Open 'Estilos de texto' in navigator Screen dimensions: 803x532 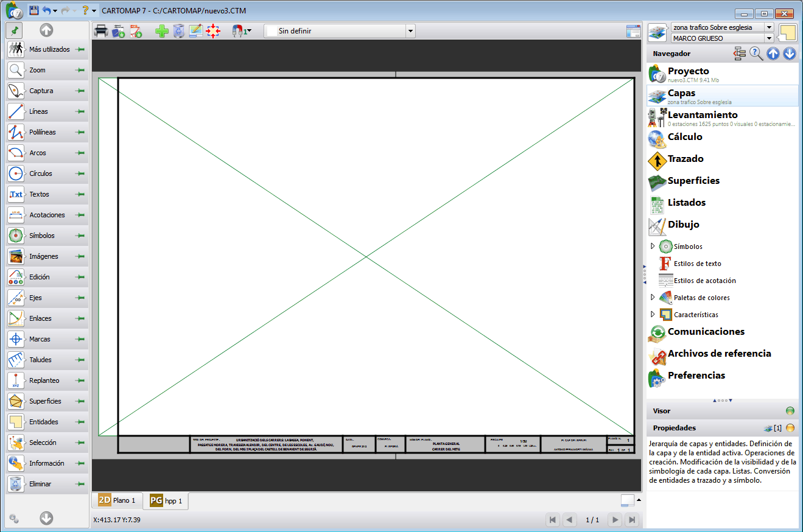pos(697,264)
